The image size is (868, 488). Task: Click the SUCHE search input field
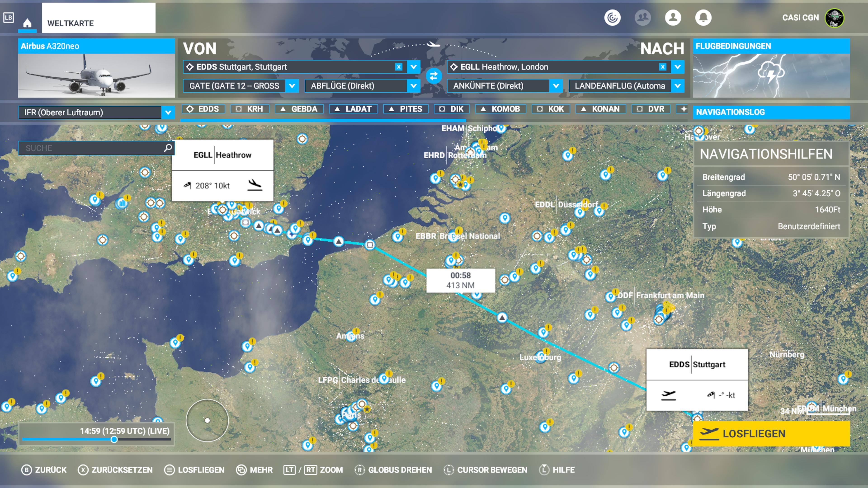click(91, 148)
